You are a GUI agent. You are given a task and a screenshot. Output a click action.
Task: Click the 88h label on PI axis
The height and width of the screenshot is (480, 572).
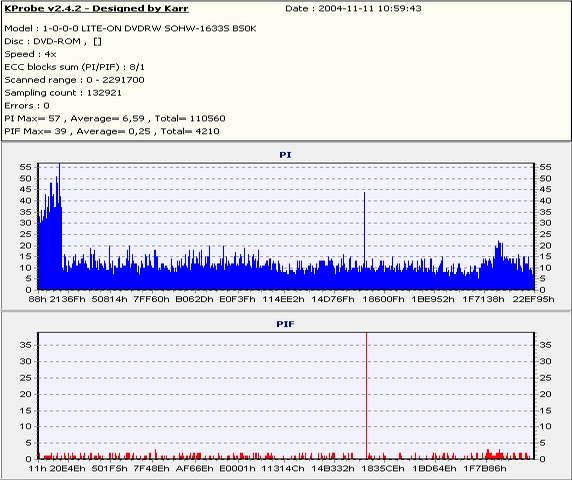tap(38, 299)
